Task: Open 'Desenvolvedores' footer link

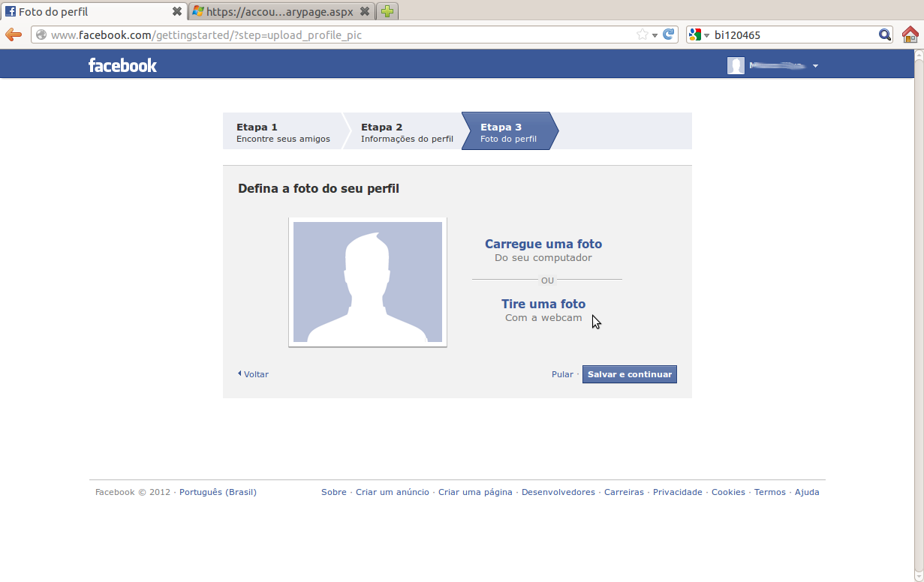Action: pyautogui.click(x=558, y=492)
